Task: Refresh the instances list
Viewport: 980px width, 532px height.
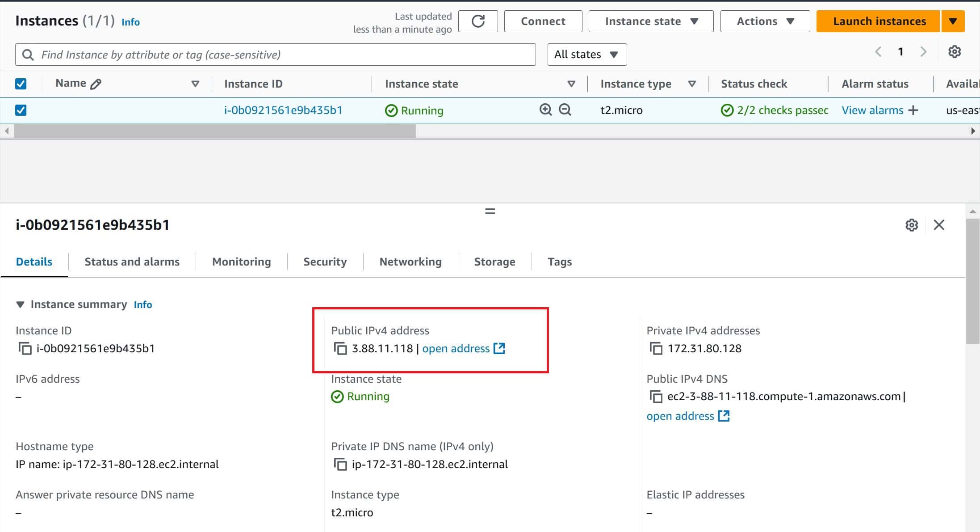Action: [478, 21]
